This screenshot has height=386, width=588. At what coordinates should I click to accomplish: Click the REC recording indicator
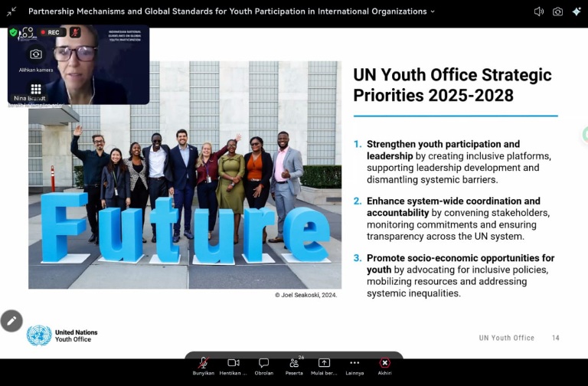pos(51,33)
